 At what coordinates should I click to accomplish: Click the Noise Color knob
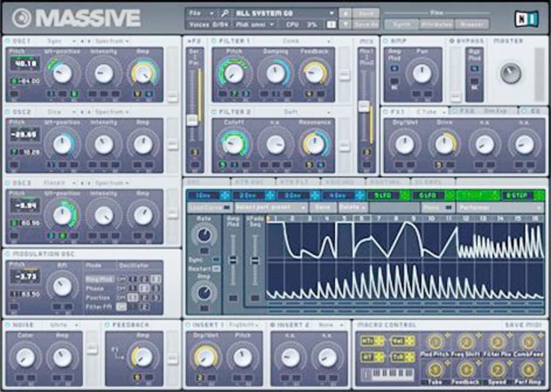(x=25, y=358)
